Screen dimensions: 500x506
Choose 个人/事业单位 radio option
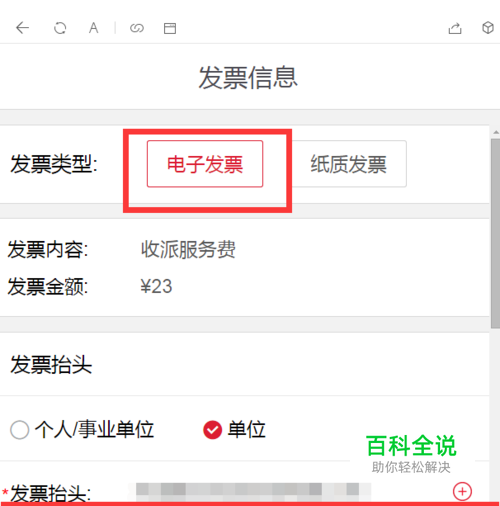19,430
